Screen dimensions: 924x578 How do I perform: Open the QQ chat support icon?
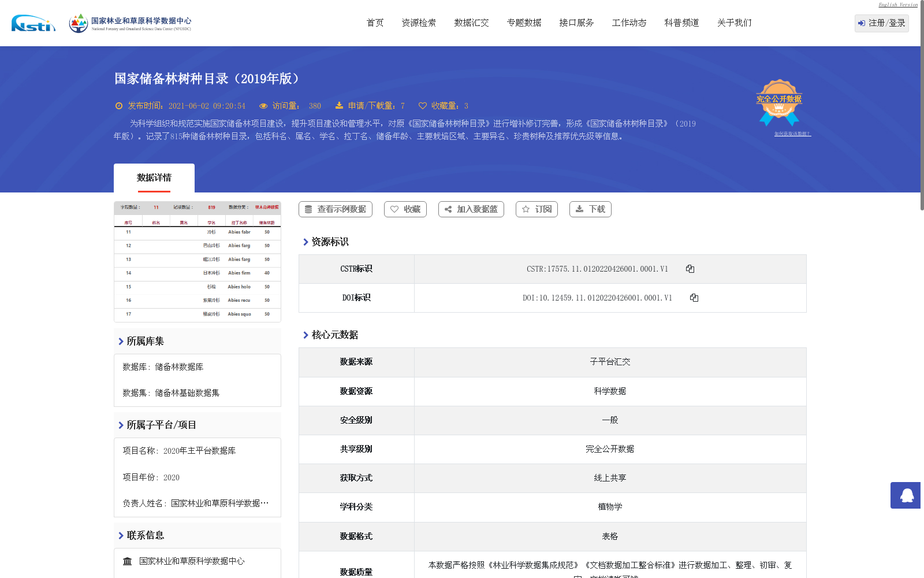point(907,495)
